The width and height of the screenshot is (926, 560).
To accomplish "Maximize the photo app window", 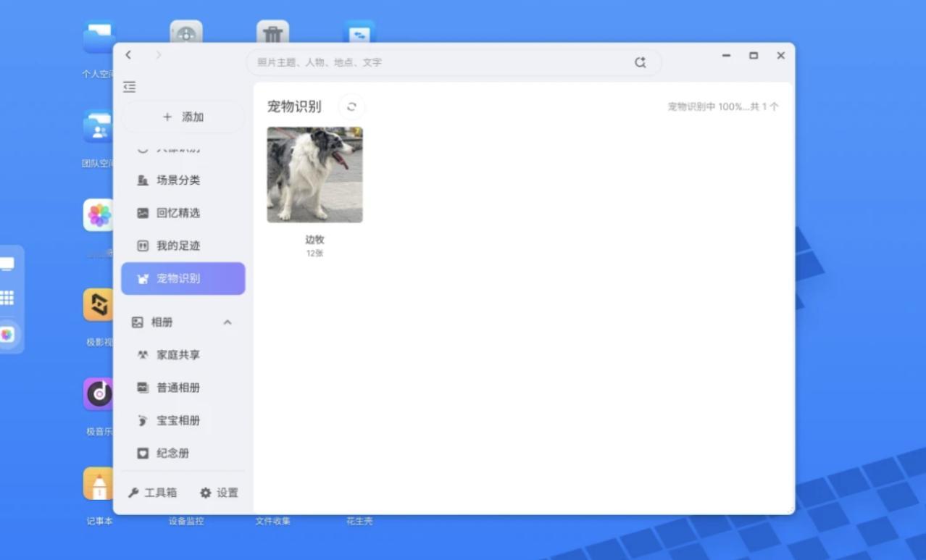I will (754, 56).
